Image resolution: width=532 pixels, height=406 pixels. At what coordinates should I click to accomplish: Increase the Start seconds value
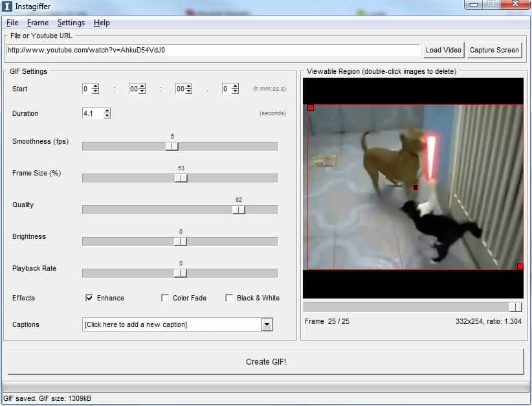coord(188,86)
